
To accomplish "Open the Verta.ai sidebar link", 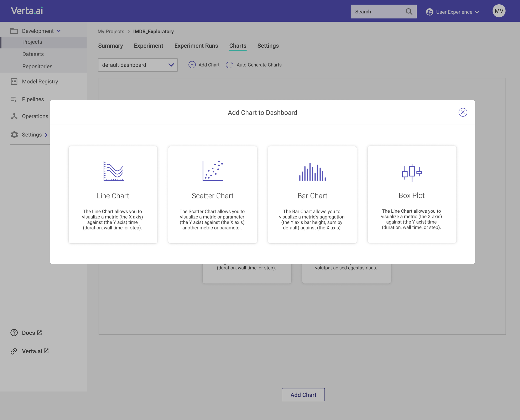I will coord(32,351).
